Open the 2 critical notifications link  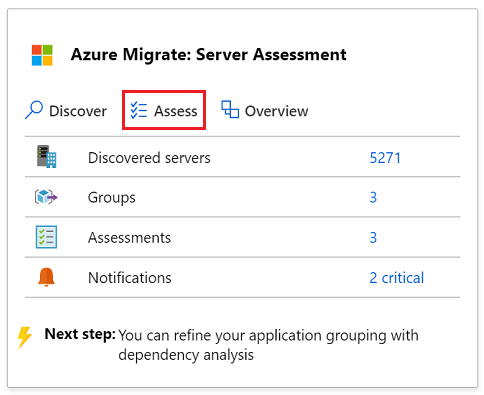[x=397, y=278]
